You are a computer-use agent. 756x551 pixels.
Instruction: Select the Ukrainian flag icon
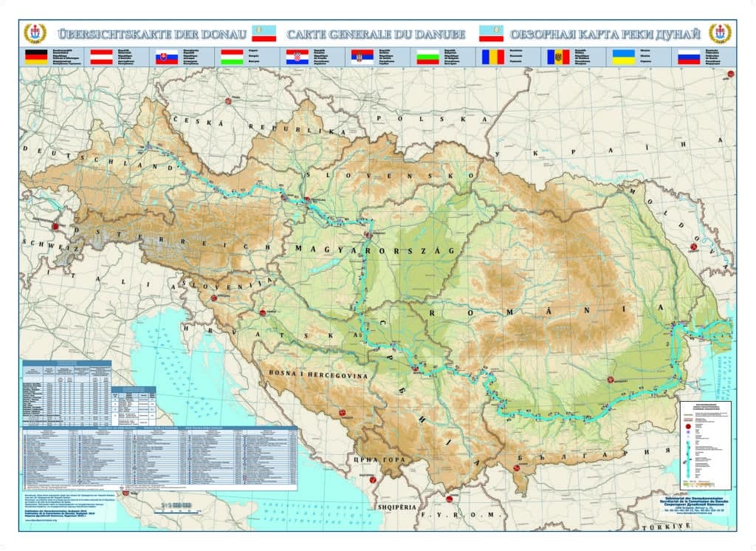[x=623, y=57]
